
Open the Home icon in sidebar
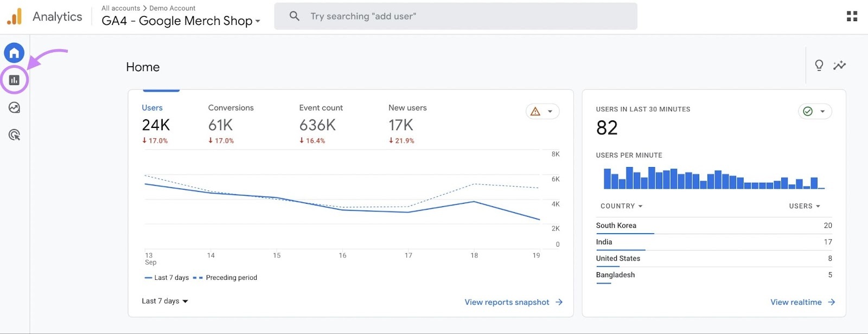pos(14,53)
